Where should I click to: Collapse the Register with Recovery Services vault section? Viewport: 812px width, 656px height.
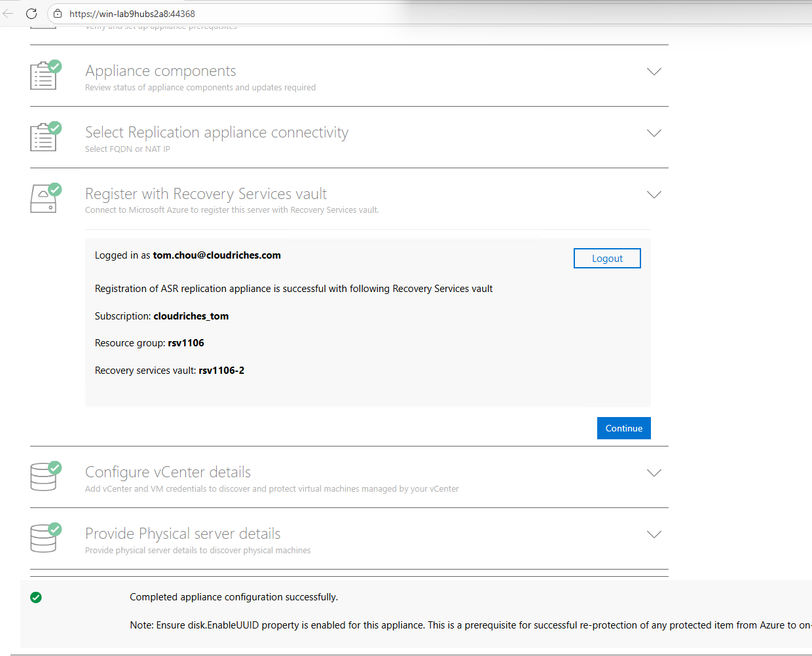[x=654, y=194]
